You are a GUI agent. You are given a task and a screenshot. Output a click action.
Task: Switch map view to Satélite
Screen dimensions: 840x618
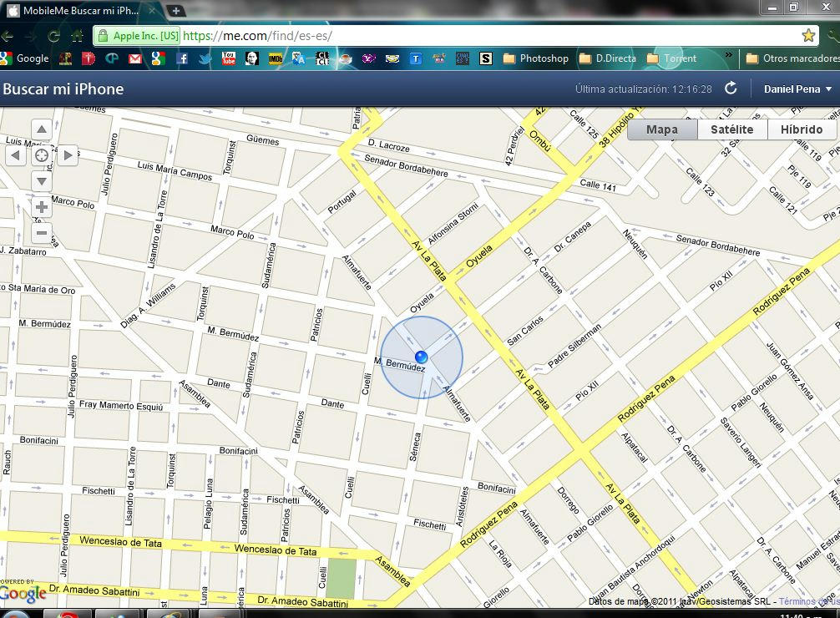pyautogui.click(x=732, y=129)
